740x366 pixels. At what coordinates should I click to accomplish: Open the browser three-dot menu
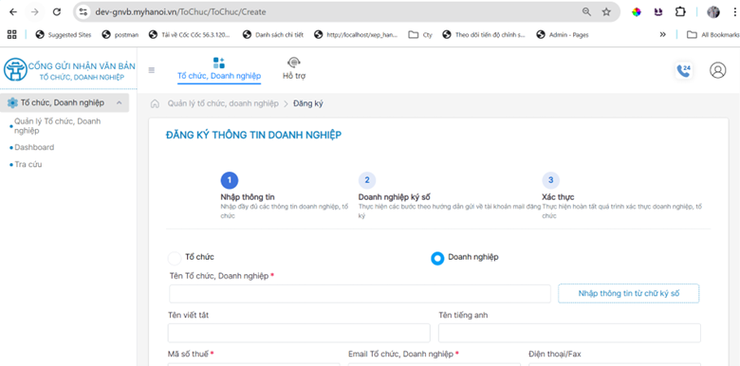[735, 12]
